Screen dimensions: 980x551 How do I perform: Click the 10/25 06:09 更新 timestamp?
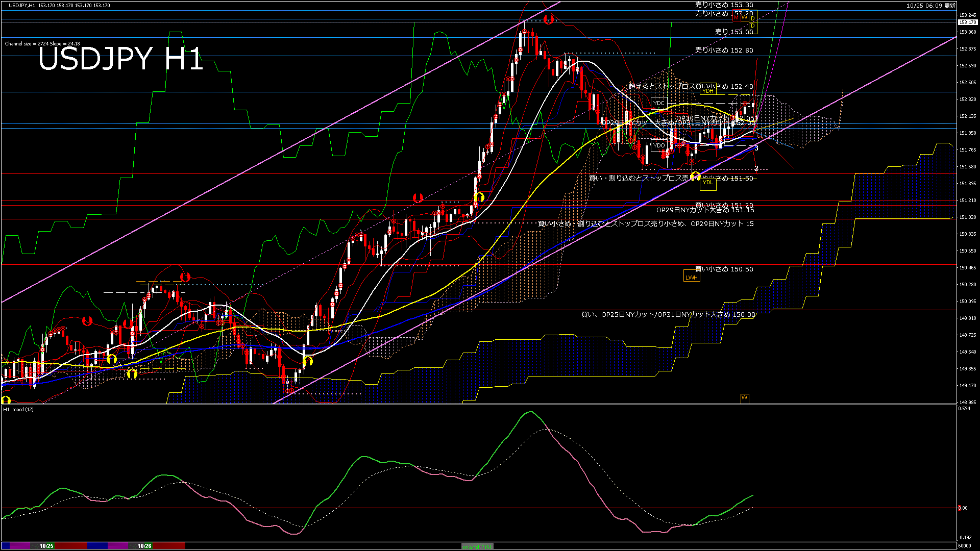(931, 6)
